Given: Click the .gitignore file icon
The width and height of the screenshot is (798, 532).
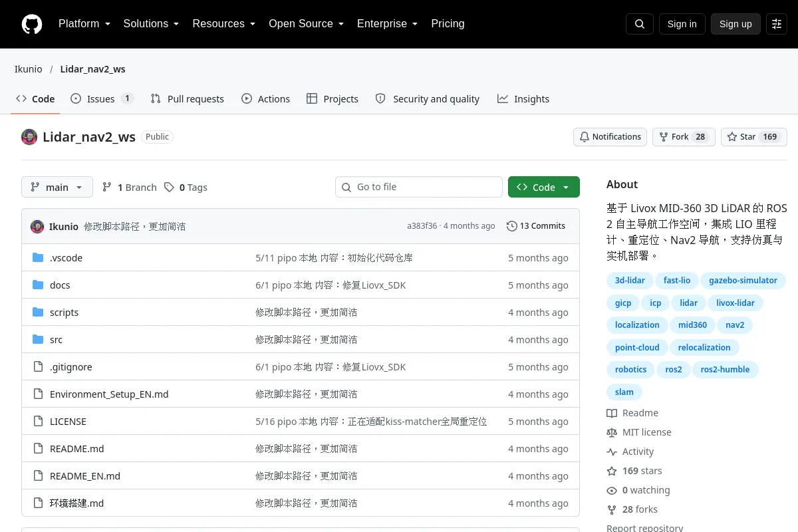Looking at the screenshot, I should pyautogui.click(x=38, y=366).
